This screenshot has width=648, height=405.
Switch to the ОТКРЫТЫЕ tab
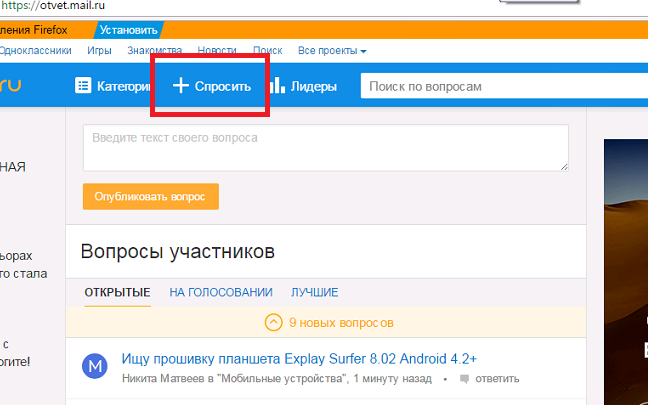[117, 293]
